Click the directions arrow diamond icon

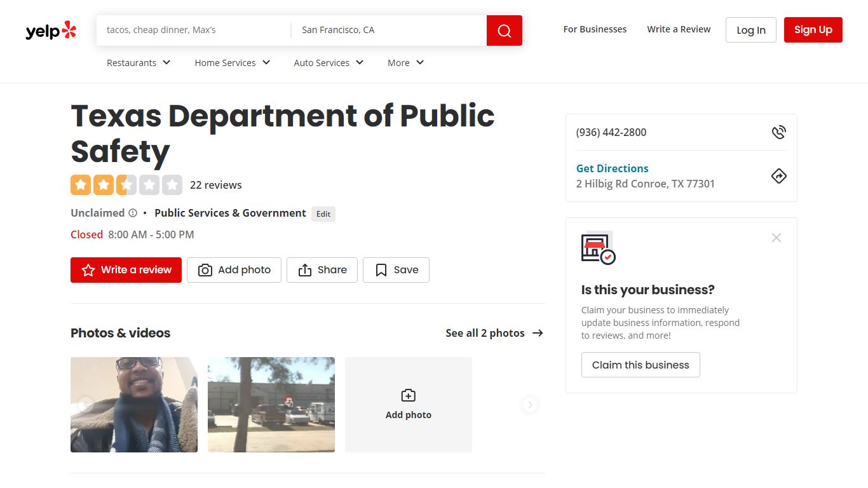(x=779, y=176)
